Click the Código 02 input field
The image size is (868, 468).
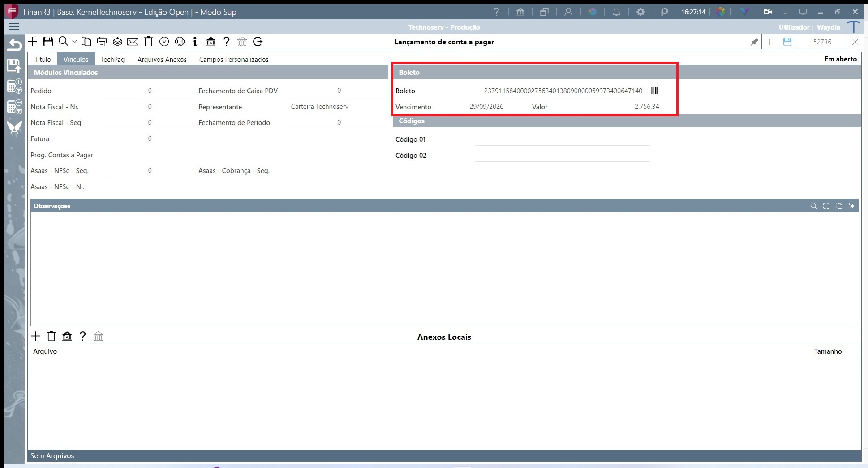coord(562,156)
